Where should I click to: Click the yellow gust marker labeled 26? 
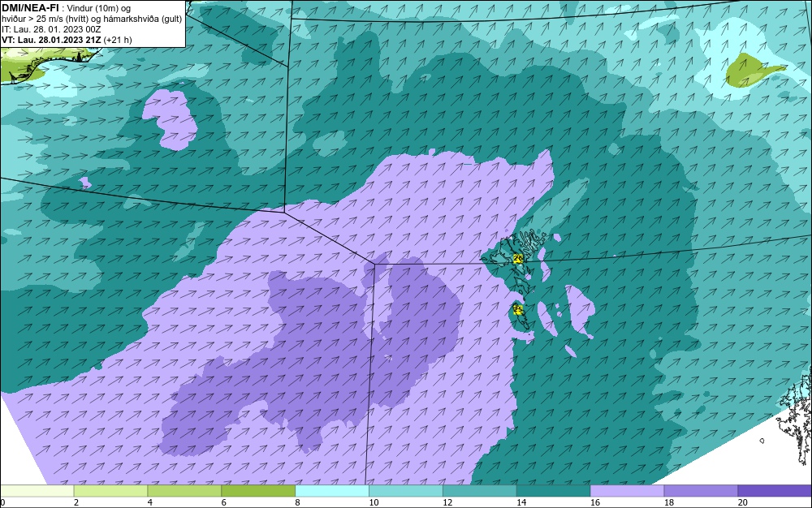point(518,259)
